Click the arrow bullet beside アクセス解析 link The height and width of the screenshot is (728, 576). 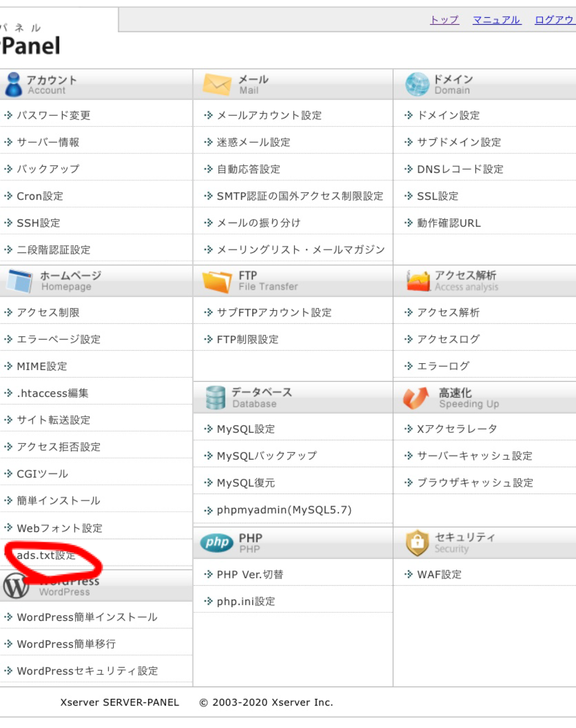tap(408, 312)
